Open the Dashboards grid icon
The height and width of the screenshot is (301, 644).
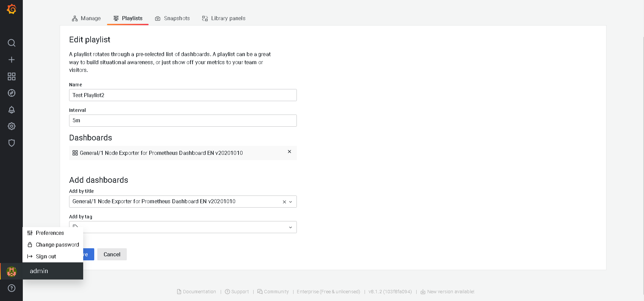click(11, 77)
